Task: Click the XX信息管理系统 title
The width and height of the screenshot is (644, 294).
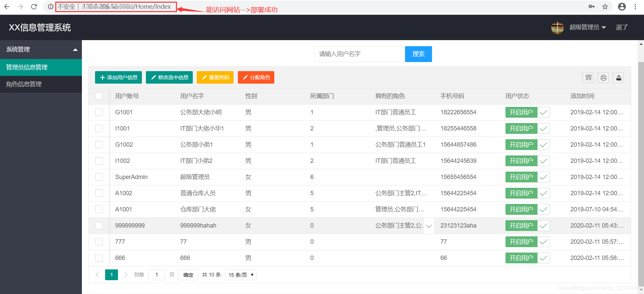Action: tap(40, 28)
